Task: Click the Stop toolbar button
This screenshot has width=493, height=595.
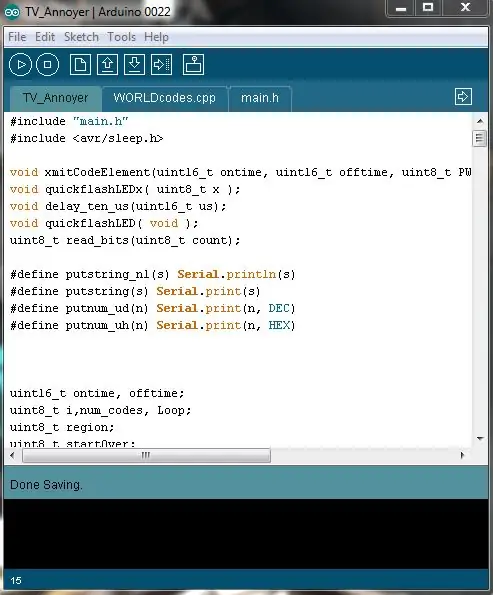Action: pyautogui.click(x=47, y=65)
